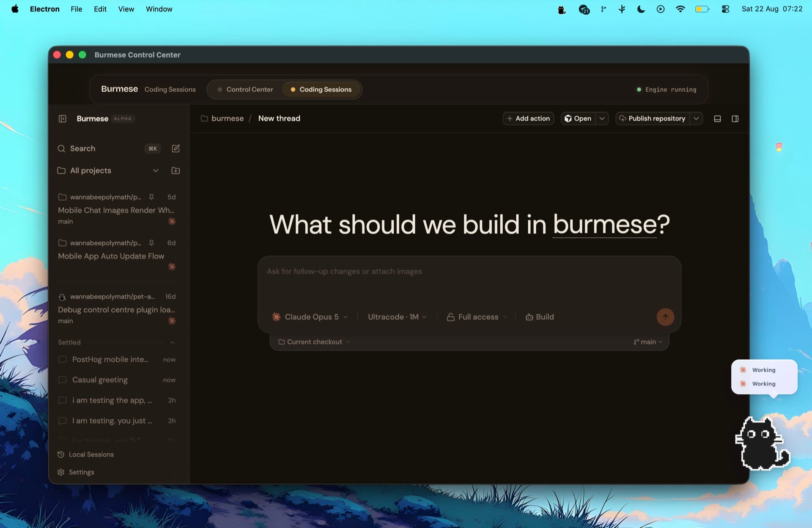Click the play circle icon in menu bar

point(661,9)
